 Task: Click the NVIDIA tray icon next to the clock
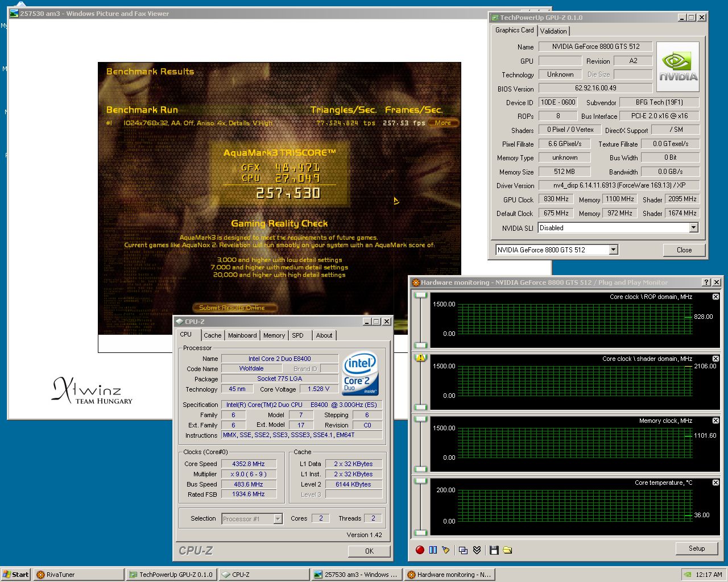pos(688,574)
